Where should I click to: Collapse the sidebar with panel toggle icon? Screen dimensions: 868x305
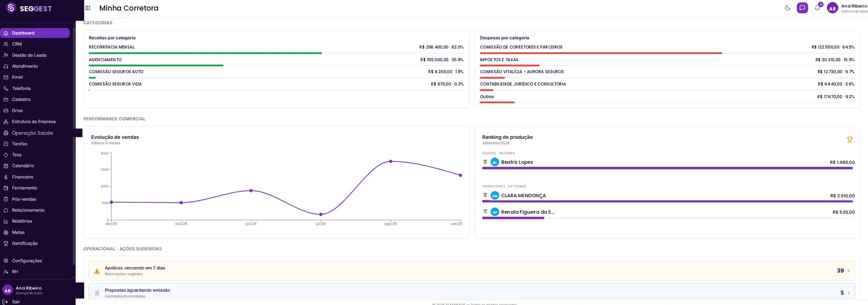click(88, 8)
